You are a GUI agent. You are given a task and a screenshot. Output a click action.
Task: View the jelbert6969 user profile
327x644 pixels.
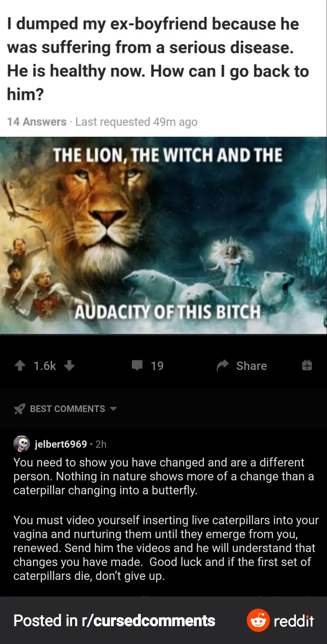tap(61, 444)
